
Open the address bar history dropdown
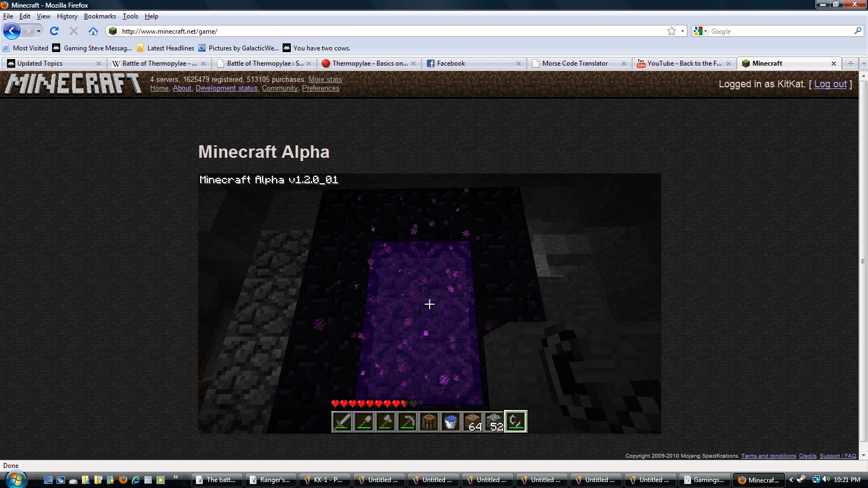pos(682,31)
